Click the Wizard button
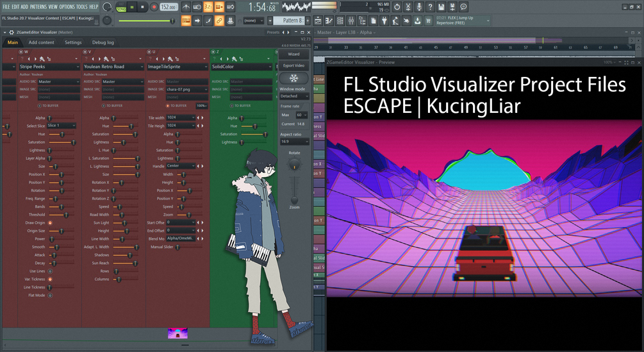Viewport: 644px width, 352px height. (x=293, y=54)
